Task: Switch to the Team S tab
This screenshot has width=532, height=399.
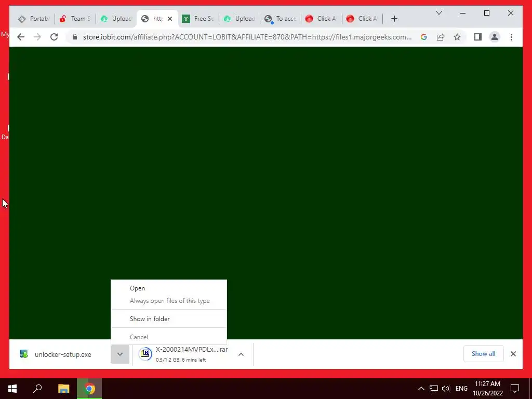Action: coord(75,19)
